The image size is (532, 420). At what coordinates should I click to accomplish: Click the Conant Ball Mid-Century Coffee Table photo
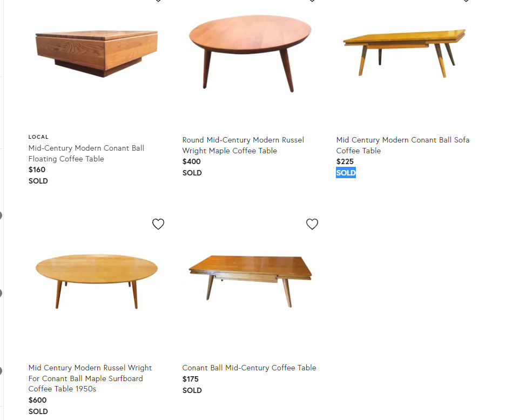250,279
